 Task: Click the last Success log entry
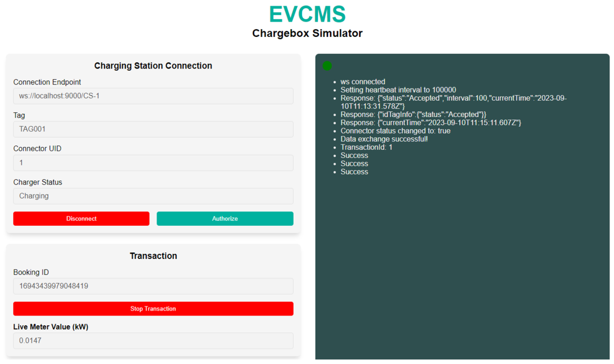click(x=354, y=172)
